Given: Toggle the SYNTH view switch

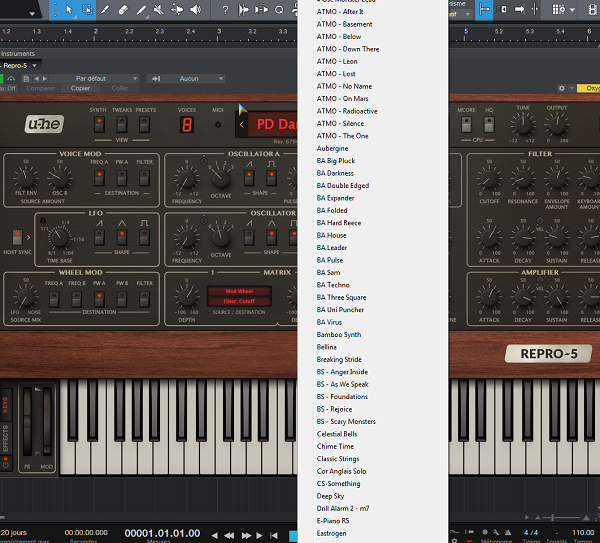Looking at the screenshot, I should 99,125.
